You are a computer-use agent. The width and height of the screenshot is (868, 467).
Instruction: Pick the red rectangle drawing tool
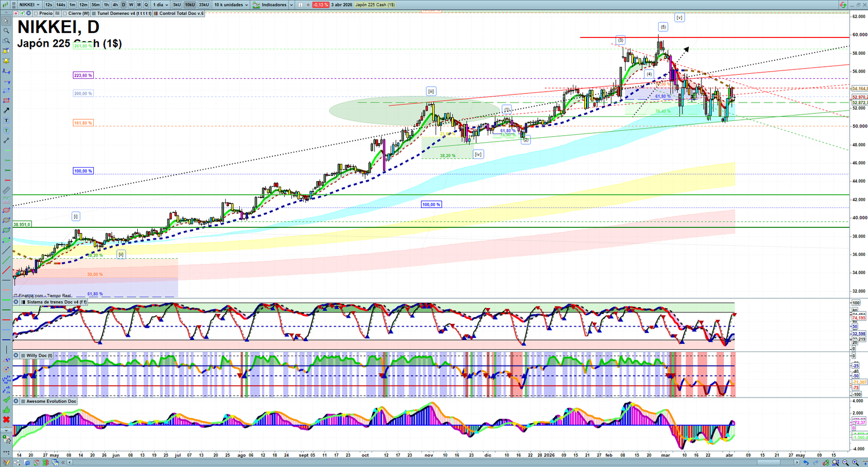pyautogui.click(x=6, y=100)
